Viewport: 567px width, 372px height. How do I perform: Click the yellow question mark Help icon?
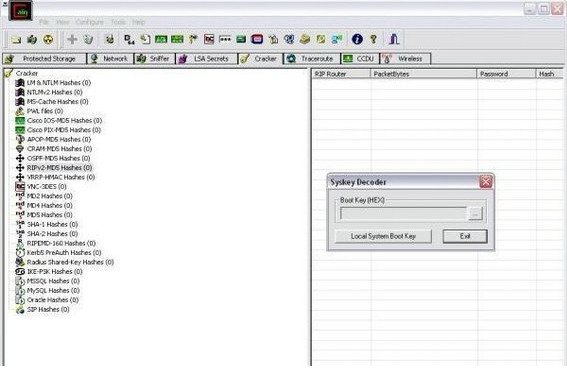coord(374,39)
